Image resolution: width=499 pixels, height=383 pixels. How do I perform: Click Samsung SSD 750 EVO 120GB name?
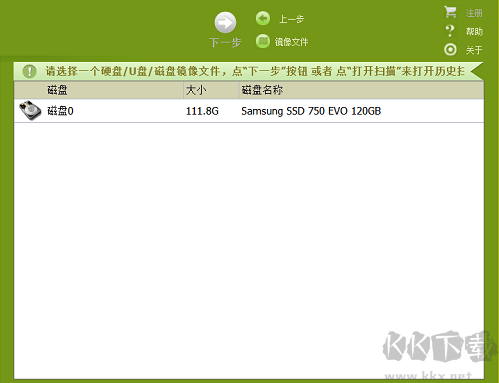[311, 111]
